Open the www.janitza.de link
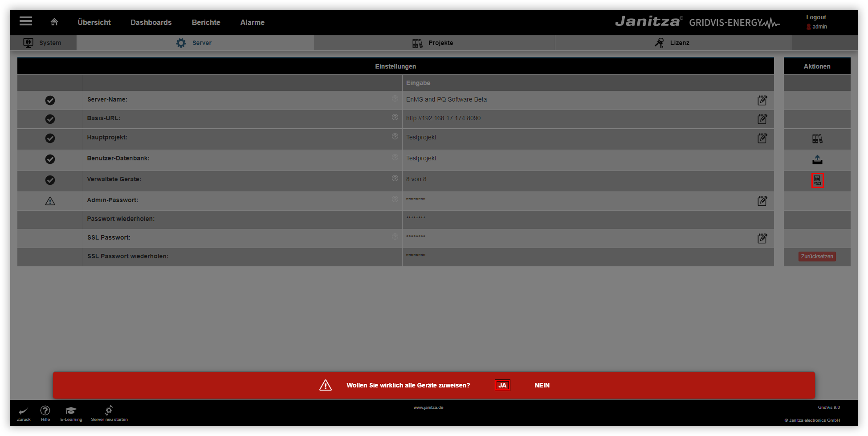868x436 pixels. [428, 407]
